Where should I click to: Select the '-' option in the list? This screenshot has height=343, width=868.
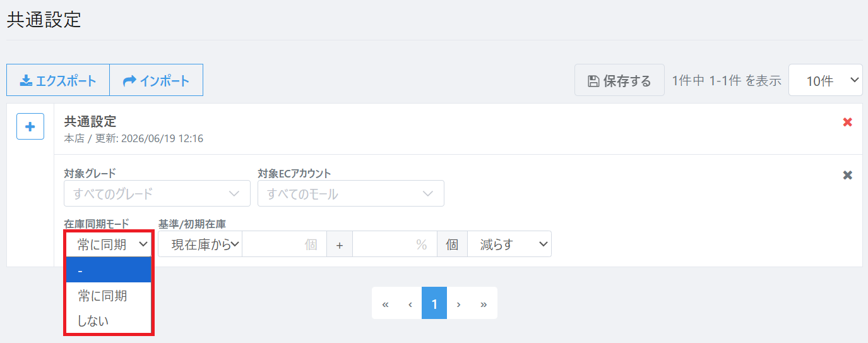pyautogui.click(x=109, y=270)
